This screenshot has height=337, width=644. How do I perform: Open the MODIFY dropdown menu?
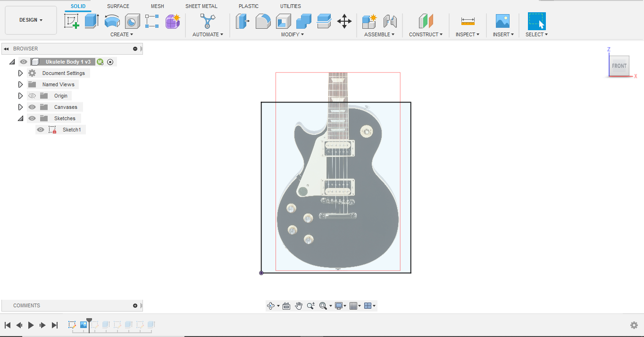coord(293,34)
